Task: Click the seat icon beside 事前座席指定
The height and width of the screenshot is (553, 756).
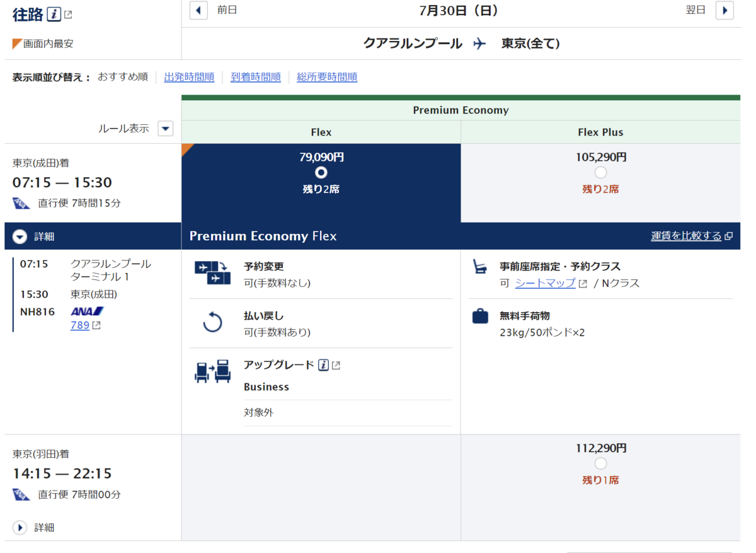Action: pos(480,267)
